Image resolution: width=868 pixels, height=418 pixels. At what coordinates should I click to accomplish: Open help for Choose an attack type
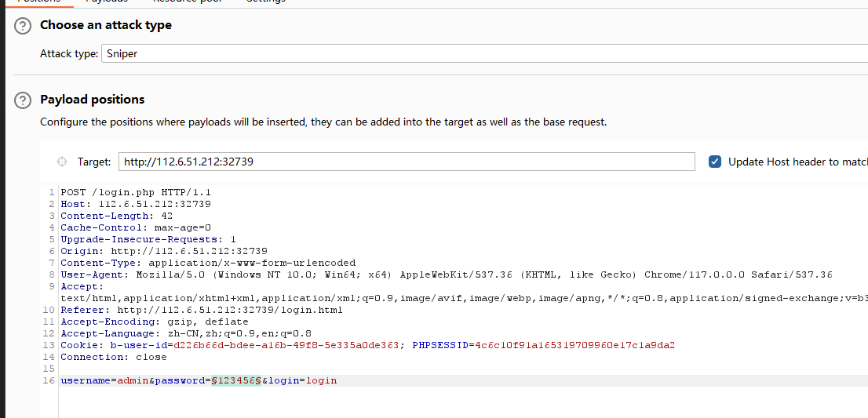[x=24, y=25]
